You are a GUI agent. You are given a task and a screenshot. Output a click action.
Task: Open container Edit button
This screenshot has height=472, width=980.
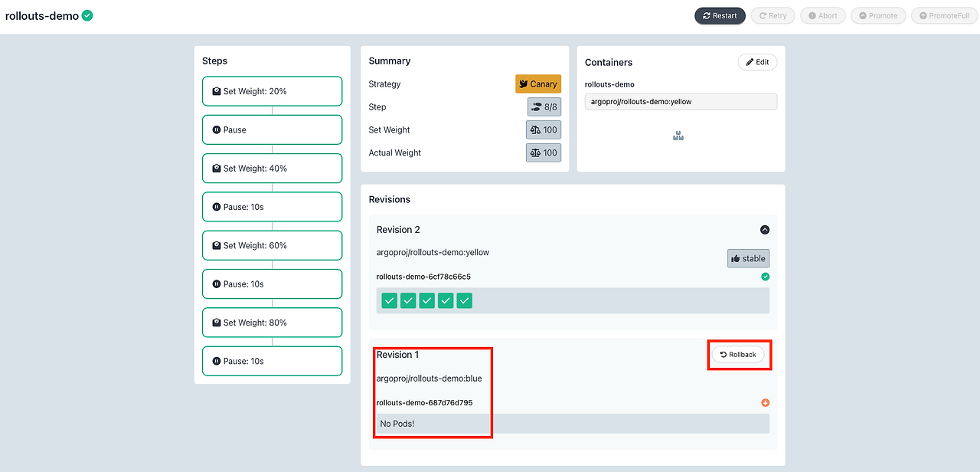pyautogui.click(x=757, y=62)
